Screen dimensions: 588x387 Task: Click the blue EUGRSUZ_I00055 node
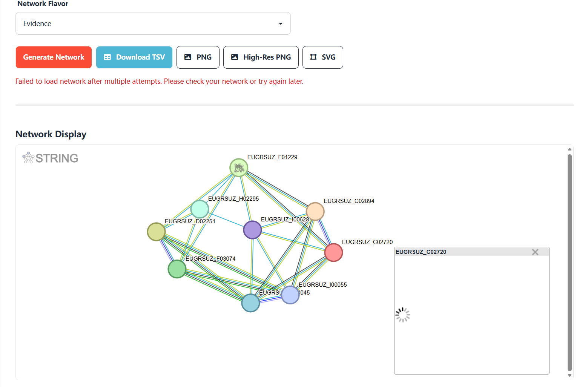290,295
